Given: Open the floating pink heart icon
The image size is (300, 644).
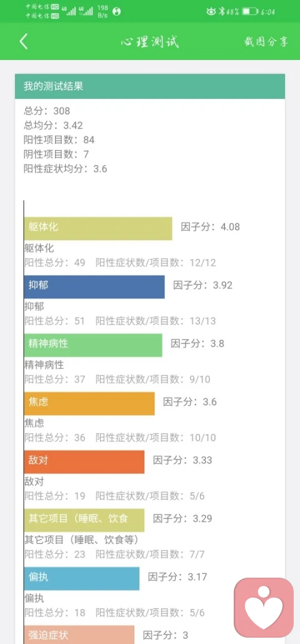Looking at the screenshot, I should point(264,607).
